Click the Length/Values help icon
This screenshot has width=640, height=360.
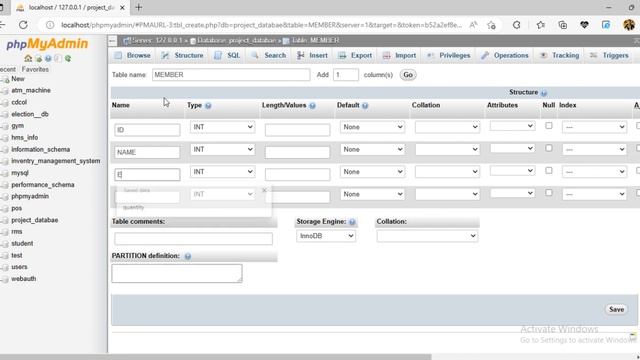tap(312, 106)
